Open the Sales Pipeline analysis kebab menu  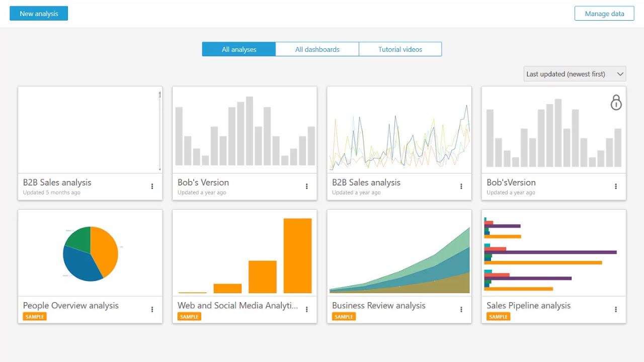(616, 310)
